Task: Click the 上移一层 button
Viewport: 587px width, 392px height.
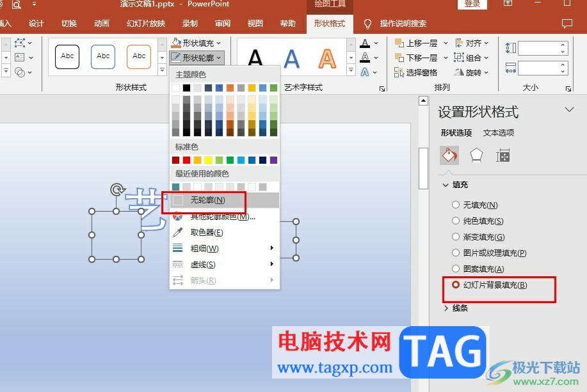Action: [416, 43]
